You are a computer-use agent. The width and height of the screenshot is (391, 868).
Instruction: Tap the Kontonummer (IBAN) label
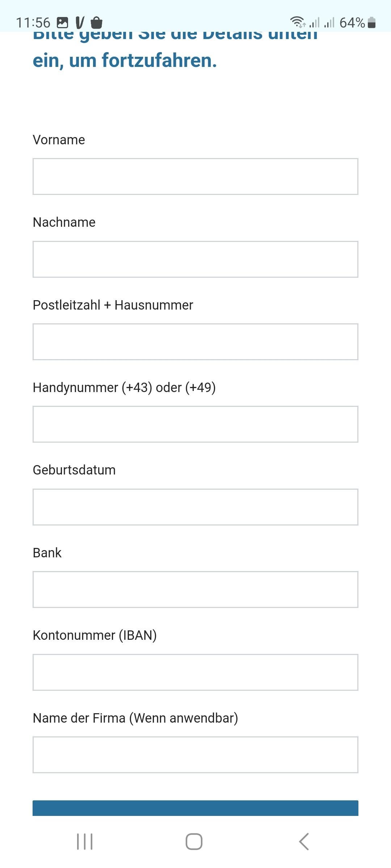coord(95,635)
